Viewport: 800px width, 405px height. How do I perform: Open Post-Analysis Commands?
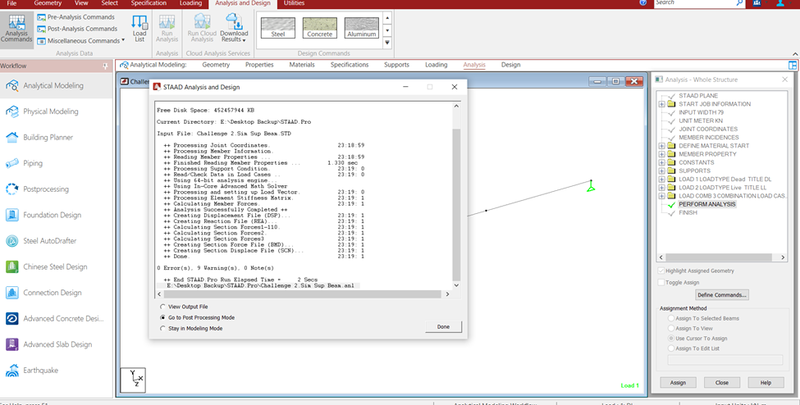click(x=77, y=29)
